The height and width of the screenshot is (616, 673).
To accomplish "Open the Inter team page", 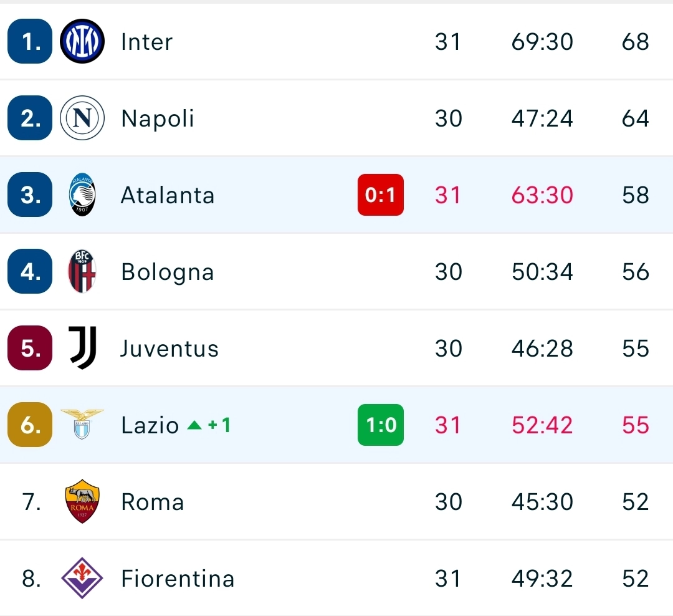I will coord(146,41).
